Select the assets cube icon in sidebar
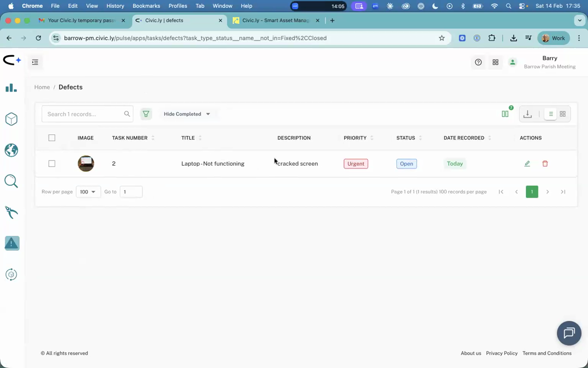Viewport: 588px width, 368px height. 11,119
